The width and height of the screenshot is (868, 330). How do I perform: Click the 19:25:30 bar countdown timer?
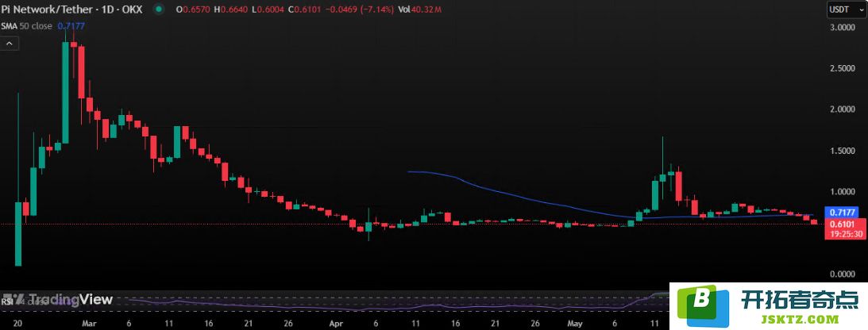[845, 234]
